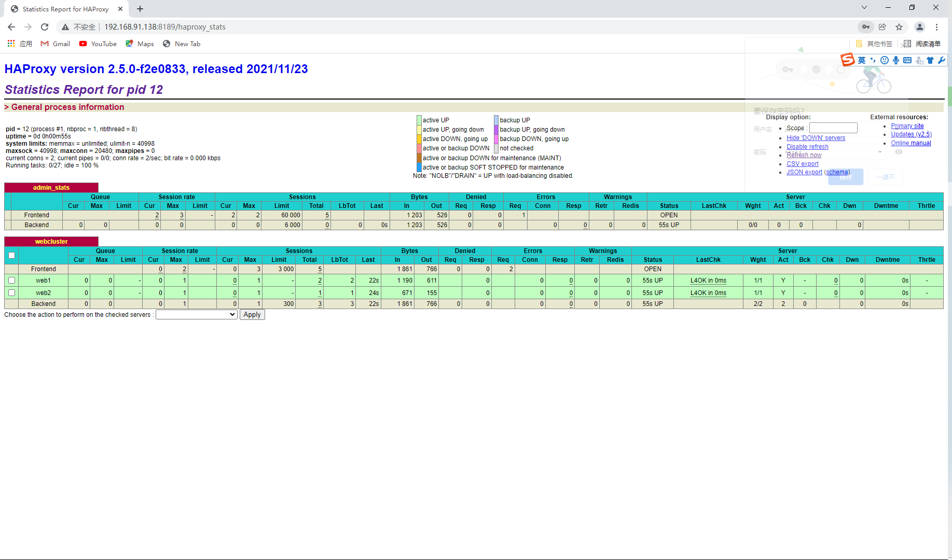Image resolution: width=952 pixels, height=560 pixels.
Task: Go back to the previous page
Action: [x=11, y=27]
